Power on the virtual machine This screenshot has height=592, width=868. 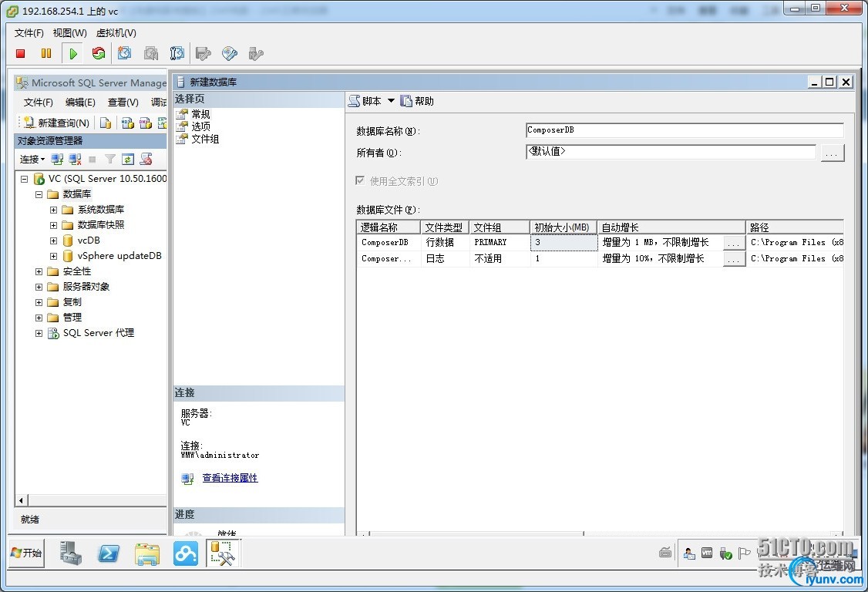tap(72, 53)
